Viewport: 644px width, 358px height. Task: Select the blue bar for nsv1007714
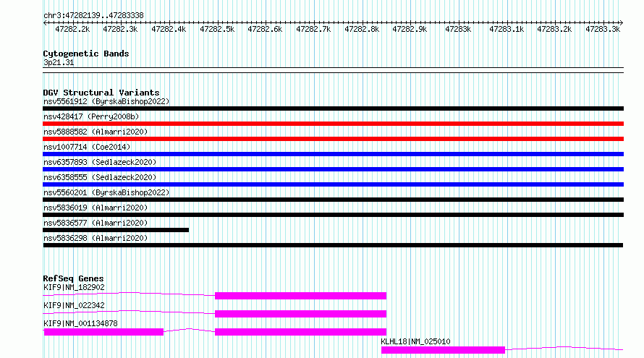(x=333, y=154)
